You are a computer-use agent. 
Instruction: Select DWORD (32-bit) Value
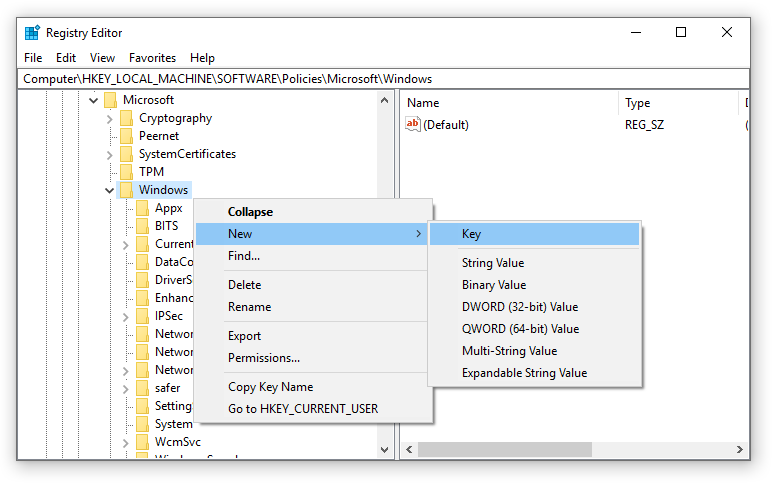pyautogui.click(x=535, y=307)
